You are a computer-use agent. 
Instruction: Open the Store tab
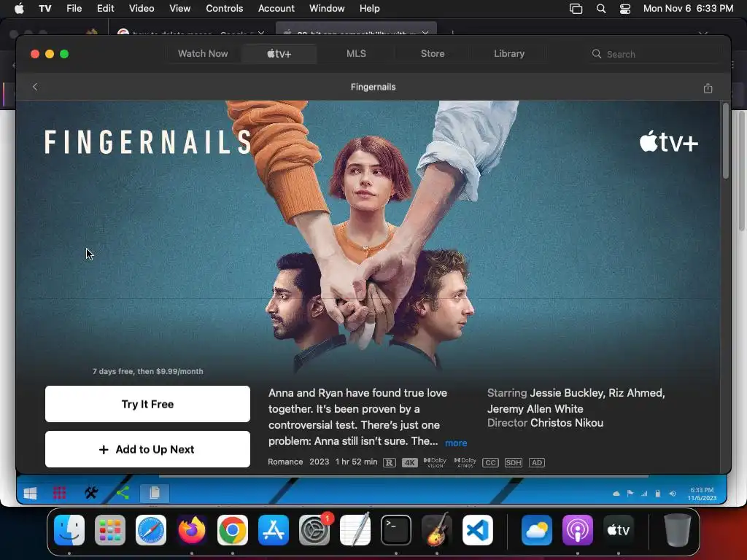click(x=433, y=54)
